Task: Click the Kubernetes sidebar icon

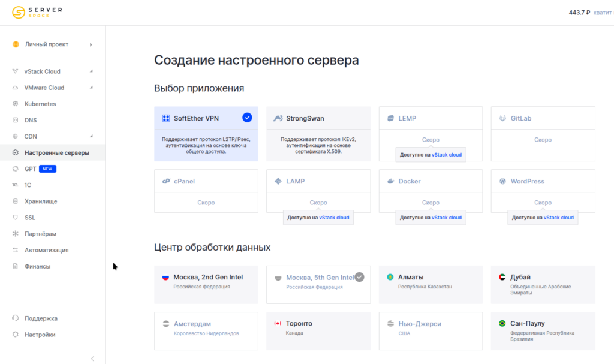Action: coord(16,104)
